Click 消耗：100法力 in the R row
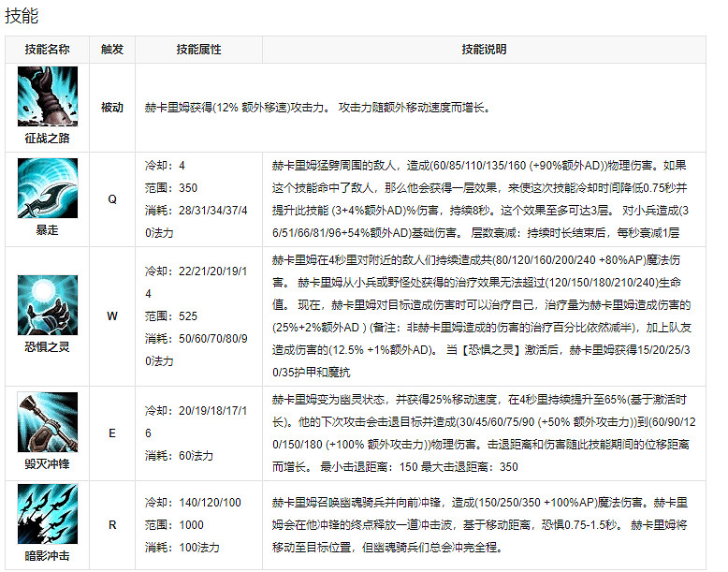The width and height of the screenshot is (728, 572). (182, 548)
